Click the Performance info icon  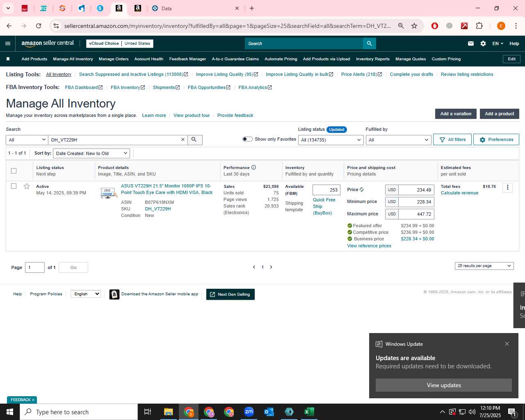click(x=253, y=167)
